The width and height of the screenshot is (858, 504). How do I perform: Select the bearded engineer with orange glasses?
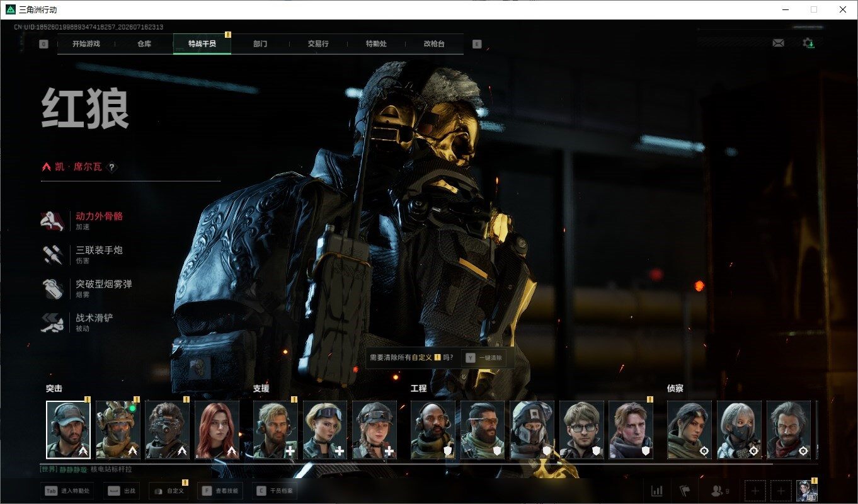483,430
